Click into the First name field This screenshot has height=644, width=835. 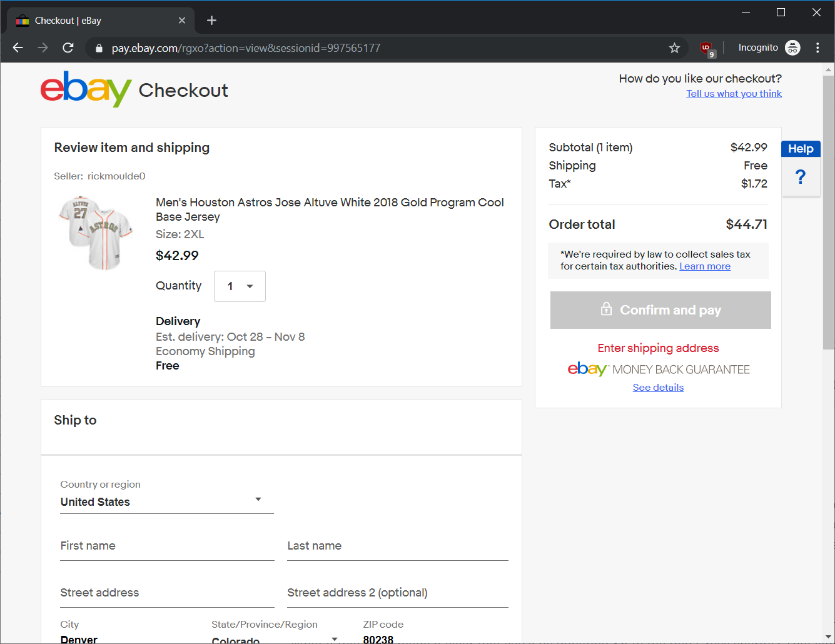(167, 546)
